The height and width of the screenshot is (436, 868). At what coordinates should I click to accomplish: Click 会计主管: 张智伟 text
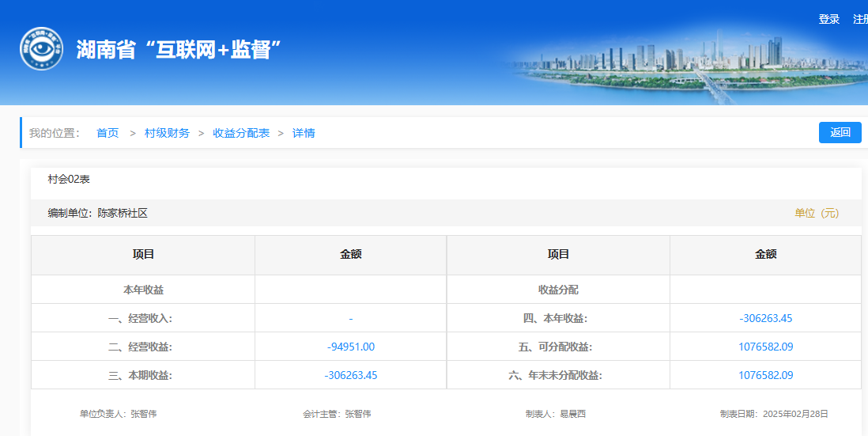point(337,414)
